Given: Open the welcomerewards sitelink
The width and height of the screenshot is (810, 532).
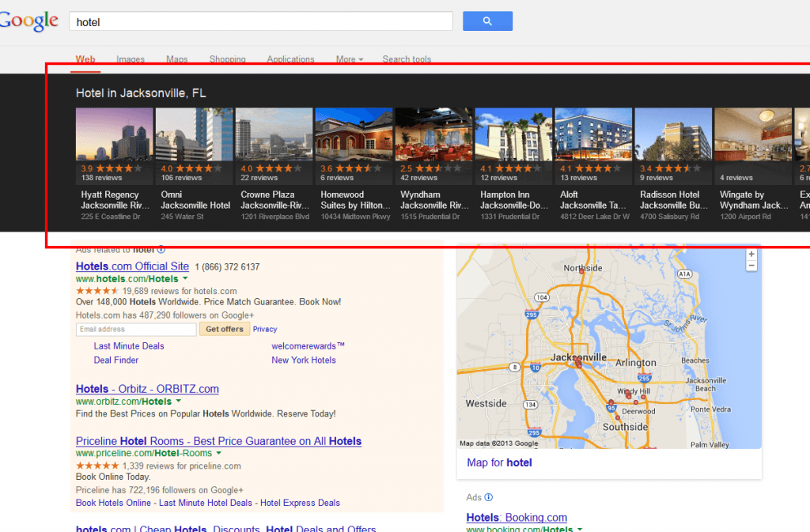Looking at the screenshot, I should (x=308, y=346).
